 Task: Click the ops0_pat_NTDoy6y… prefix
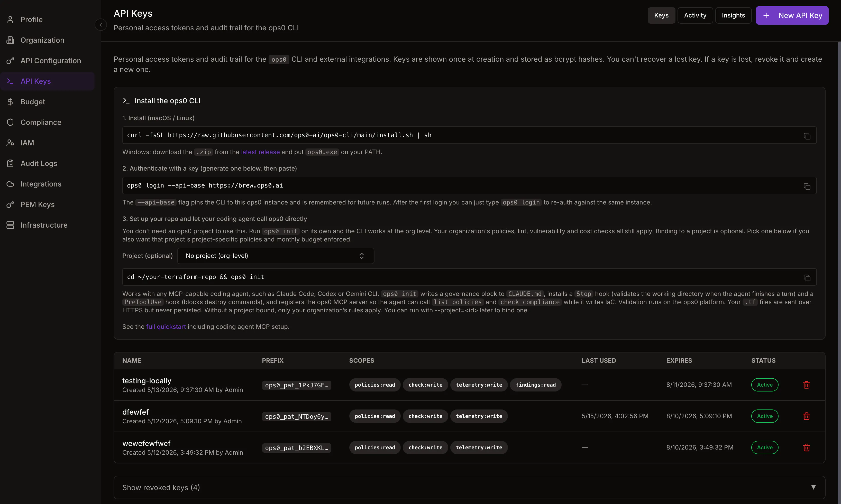(x=297, y=416)
